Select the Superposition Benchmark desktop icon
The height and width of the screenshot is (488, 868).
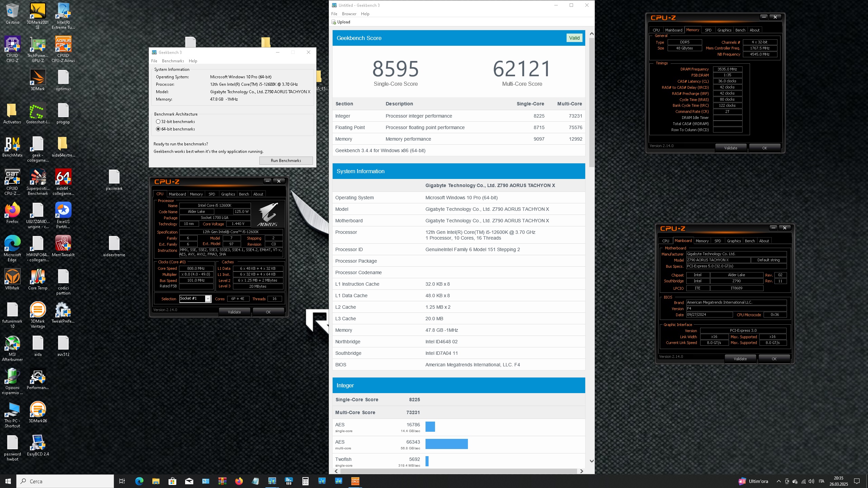click(x=38, y=182)
